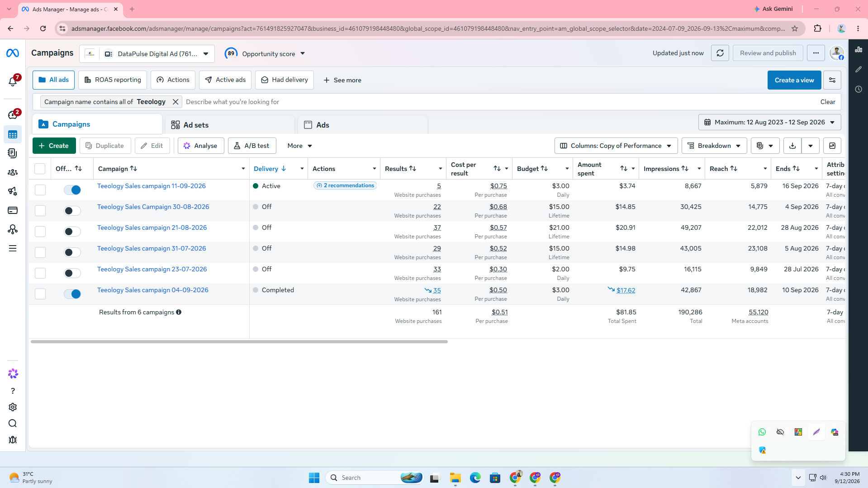Open Teeology Sales campaign 21-08-2026 link
The image size is (868, 488).
[152, 227]
